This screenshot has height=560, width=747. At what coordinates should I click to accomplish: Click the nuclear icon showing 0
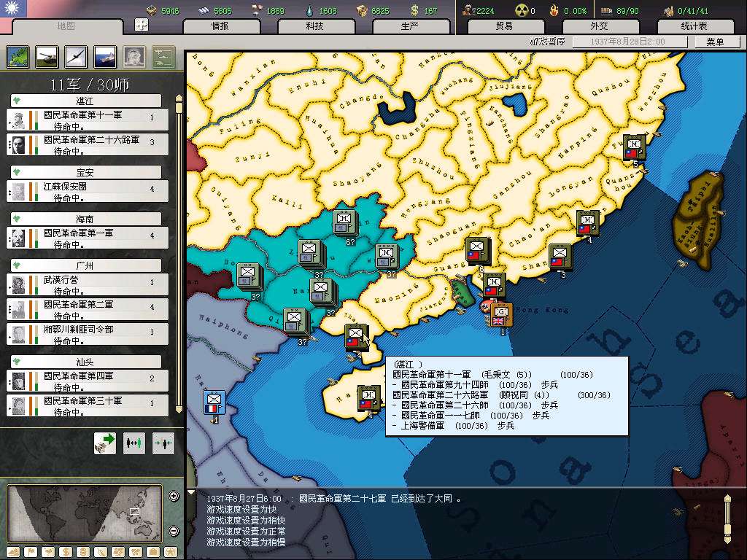pos(522,10)
